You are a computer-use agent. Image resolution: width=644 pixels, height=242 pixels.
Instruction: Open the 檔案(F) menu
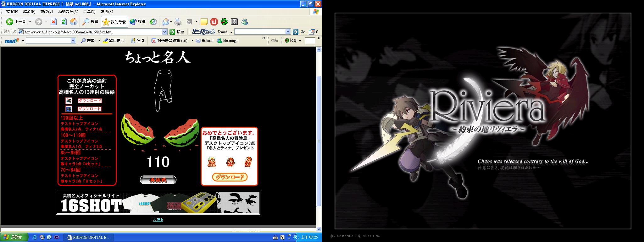(12, 11)
